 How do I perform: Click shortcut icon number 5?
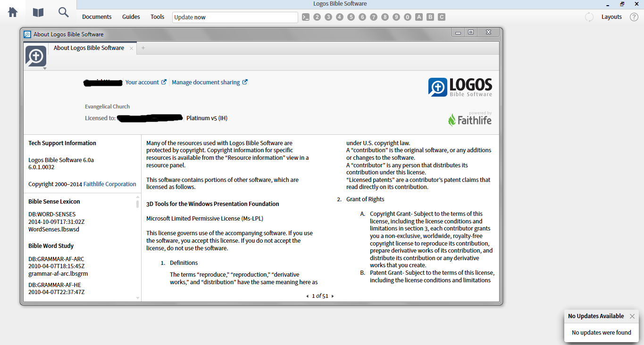tap(351, 17)
